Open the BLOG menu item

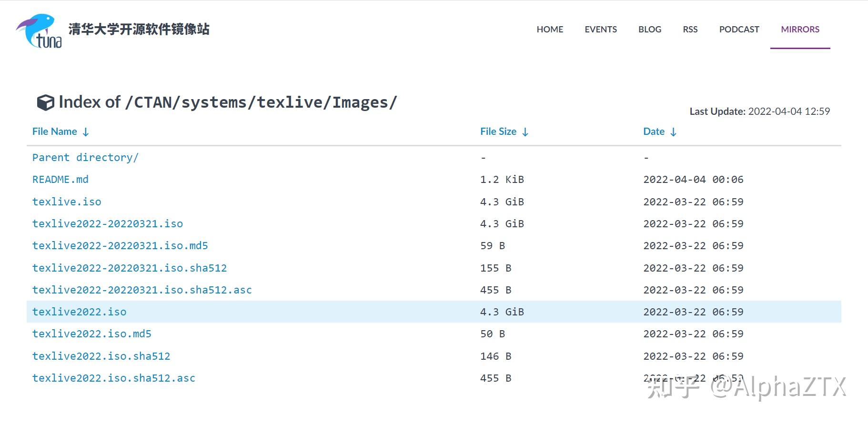pyautogui.click(x=650, y=29)
